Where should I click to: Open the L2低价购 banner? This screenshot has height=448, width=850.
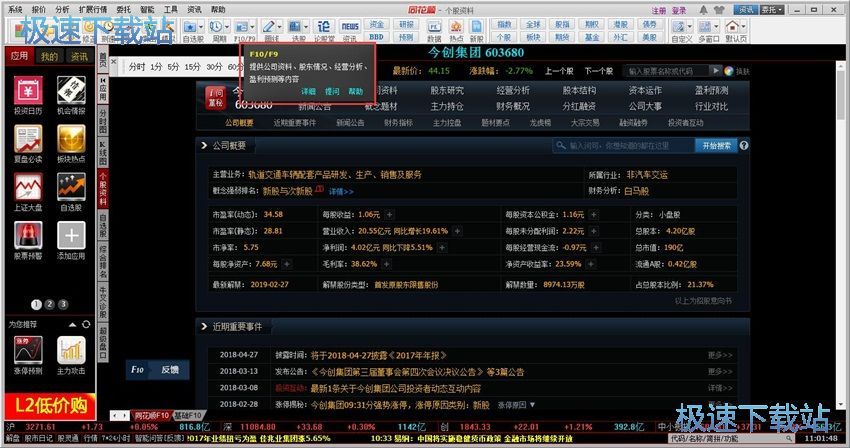tap(50, 406)
